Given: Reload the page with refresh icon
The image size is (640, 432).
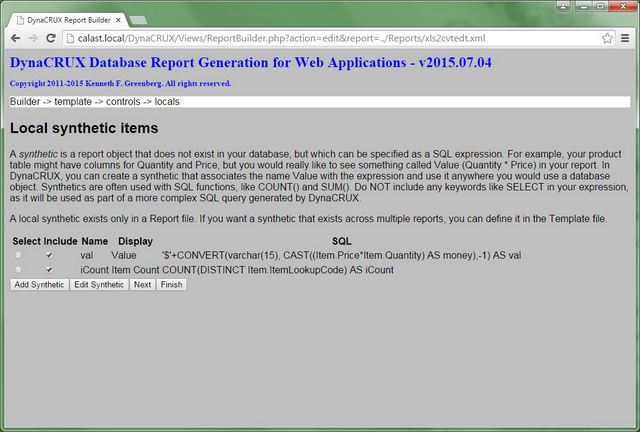Looking at the screenshot, I should coord(51,38).
